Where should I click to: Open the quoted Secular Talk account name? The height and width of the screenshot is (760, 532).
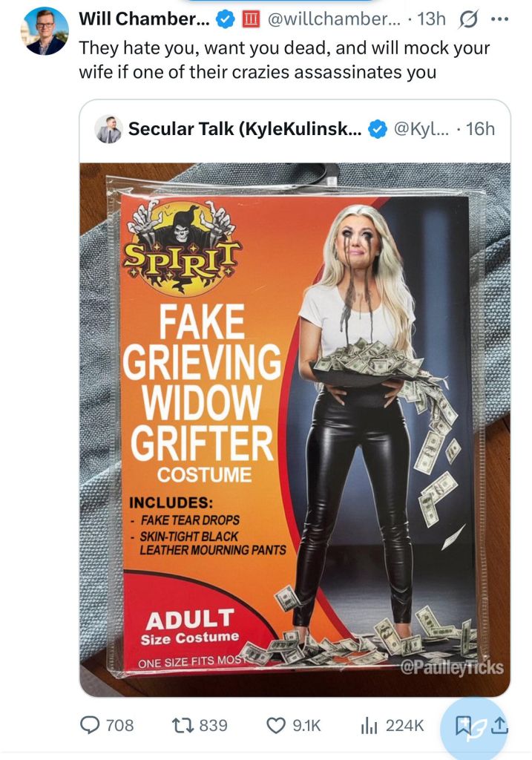(x=245, y=129)
